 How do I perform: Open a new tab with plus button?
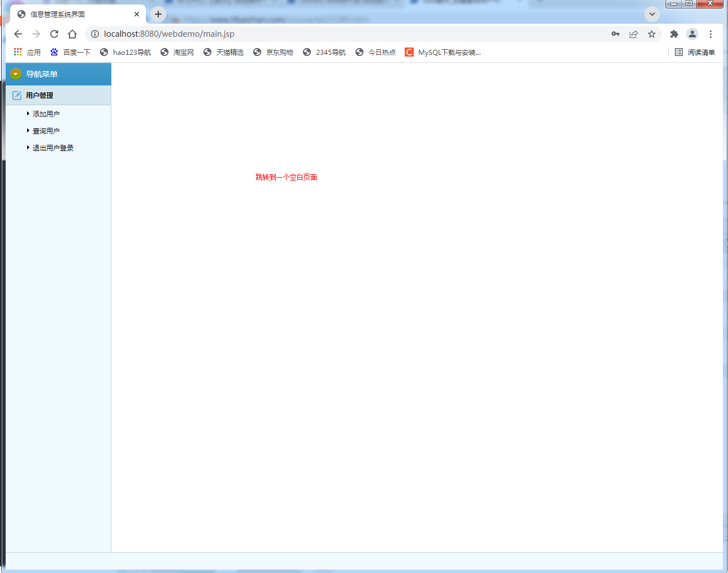[x=158, y=14]
